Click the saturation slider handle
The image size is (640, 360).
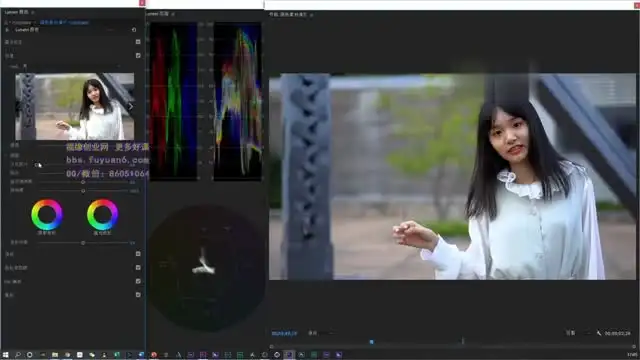[83, 191]
